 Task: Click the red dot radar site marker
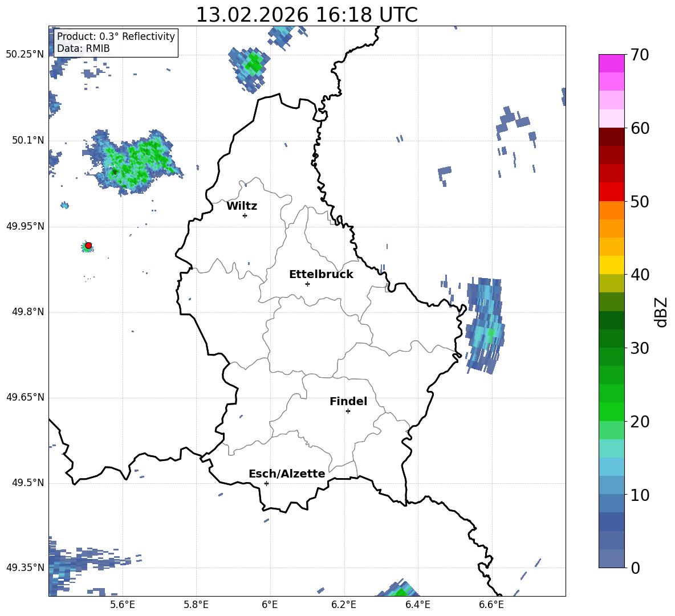pos(88,246)
